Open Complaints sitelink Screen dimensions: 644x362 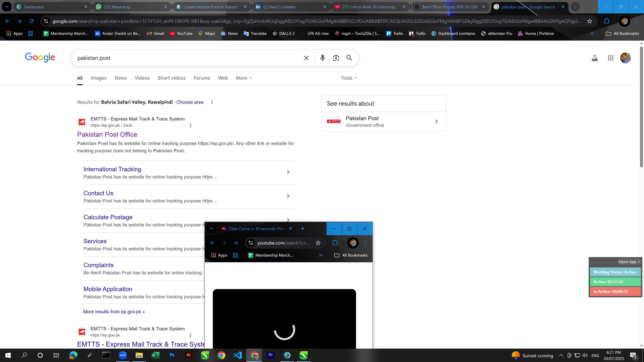(x=98, y=265)
